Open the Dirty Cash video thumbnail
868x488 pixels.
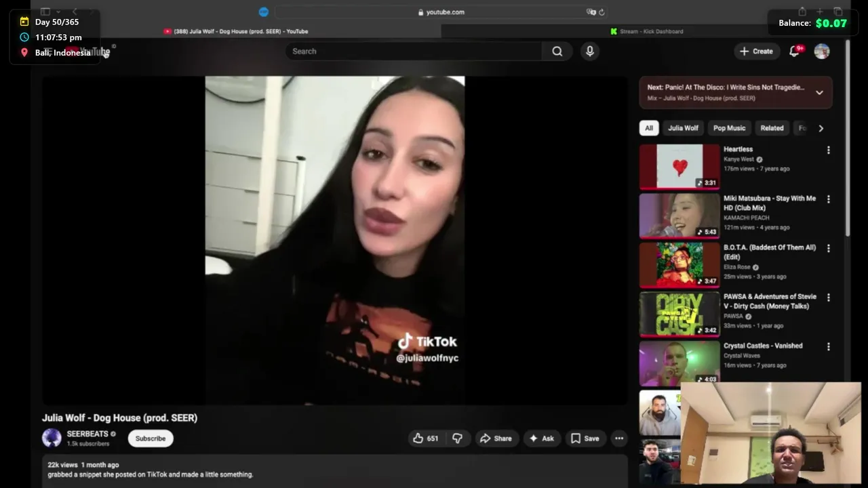679,314
